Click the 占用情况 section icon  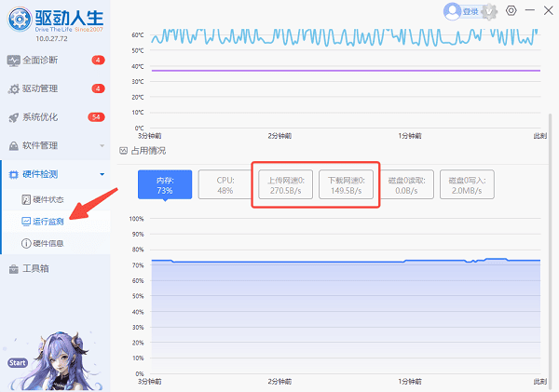[123, 151]
